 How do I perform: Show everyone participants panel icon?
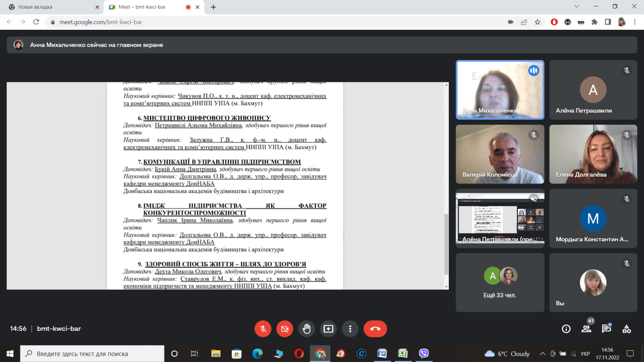pyautogui.click(x=586, y=329)
